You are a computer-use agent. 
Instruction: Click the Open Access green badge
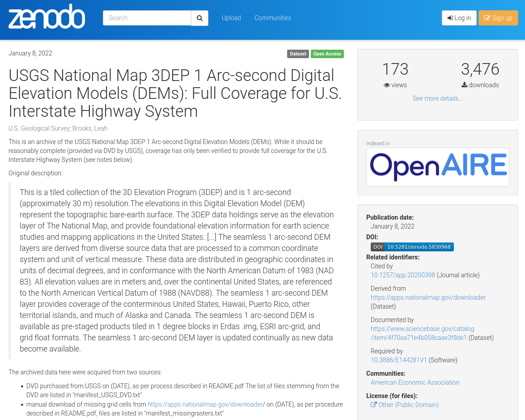click(327, 54)
